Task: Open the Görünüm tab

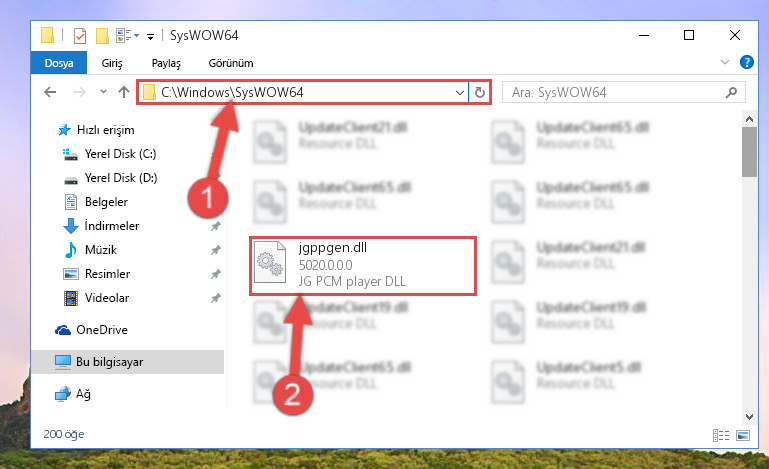Action: pos(231,63)
